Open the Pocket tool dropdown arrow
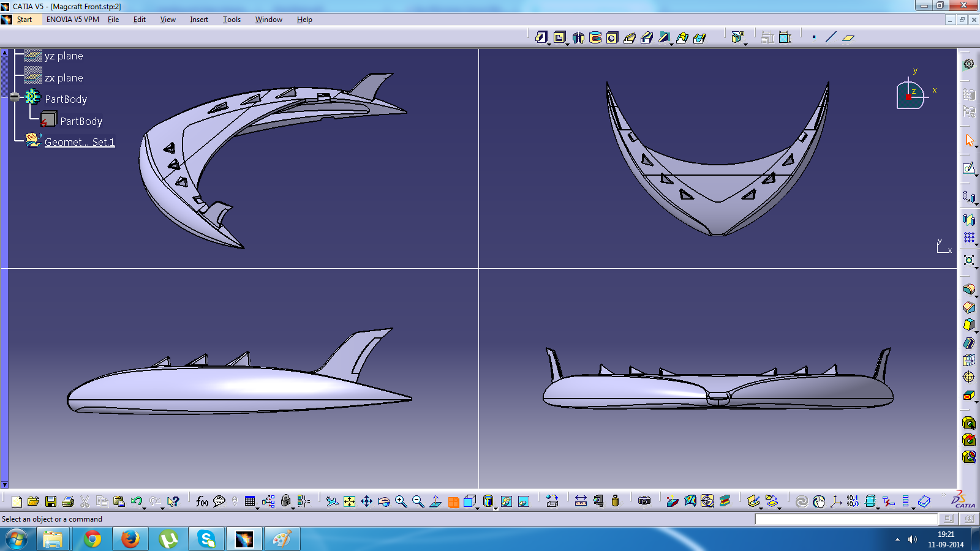 [568, 44]
